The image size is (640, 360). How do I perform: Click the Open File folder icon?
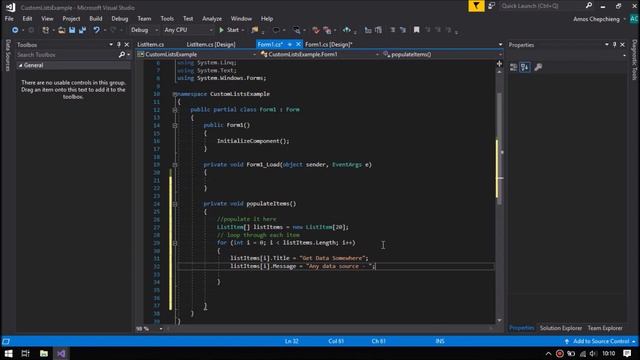click(61, 30)
